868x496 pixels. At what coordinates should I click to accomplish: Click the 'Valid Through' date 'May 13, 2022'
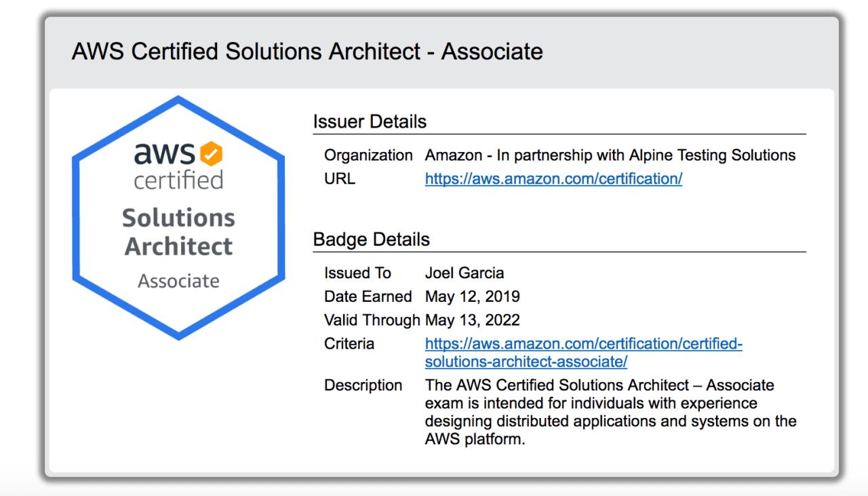(x=472, y=320)
